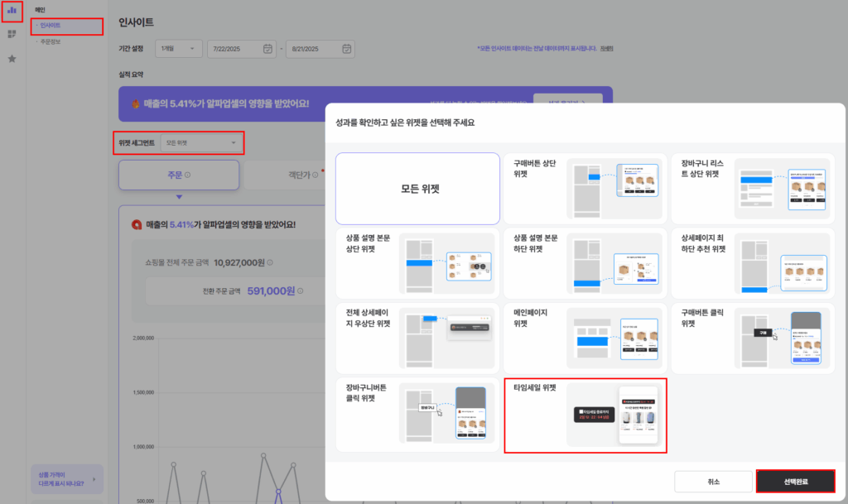Viewport: 848px width, 504px height.
Task: Click the info icon next to the 객단가 tab
Action: pyautogui.click(x=315, y=175)
